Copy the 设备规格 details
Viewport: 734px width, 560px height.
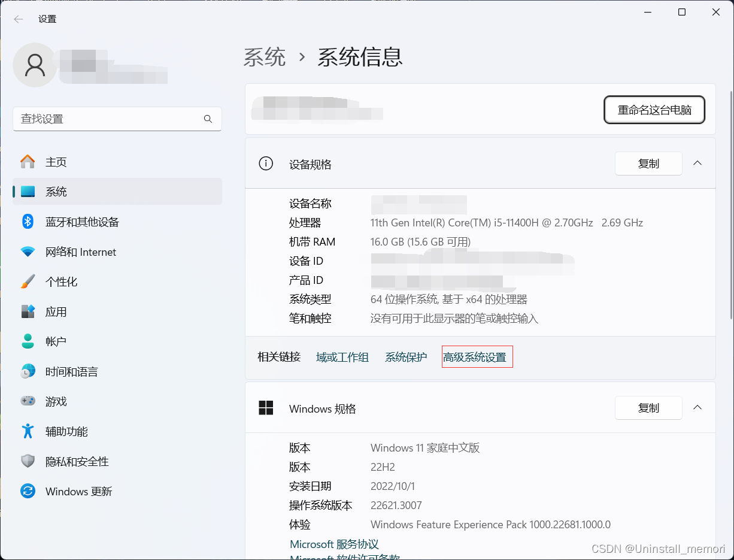pyautogui.click(x=648, y=163)
